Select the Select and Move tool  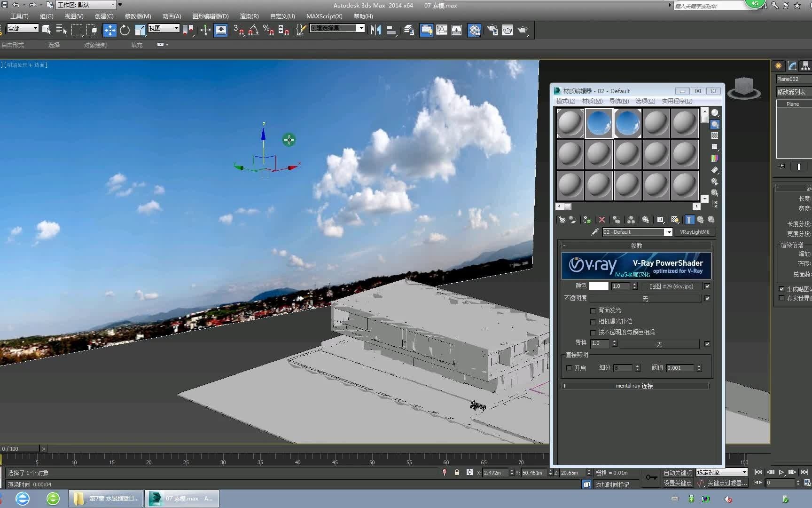point(110,30)
